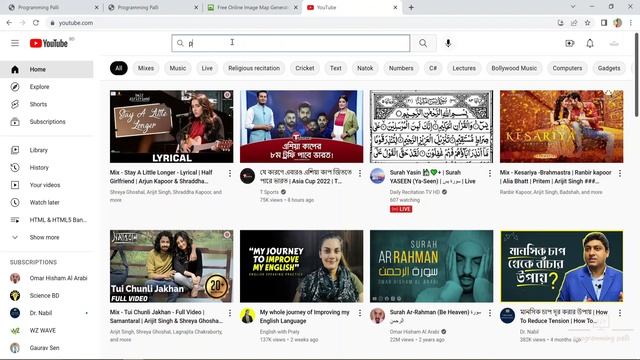
Task: Click the magnifier search button
Action: (423, 43)
